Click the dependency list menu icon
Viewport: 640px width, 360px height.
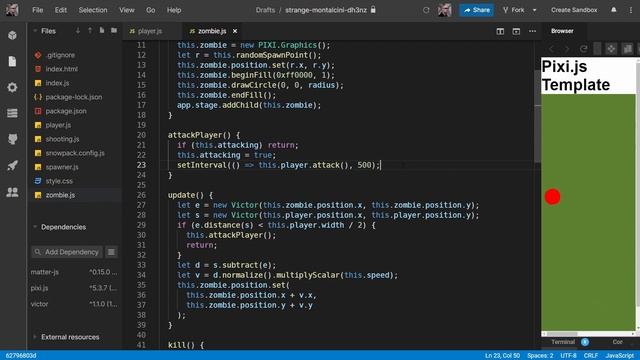[111, 252]
